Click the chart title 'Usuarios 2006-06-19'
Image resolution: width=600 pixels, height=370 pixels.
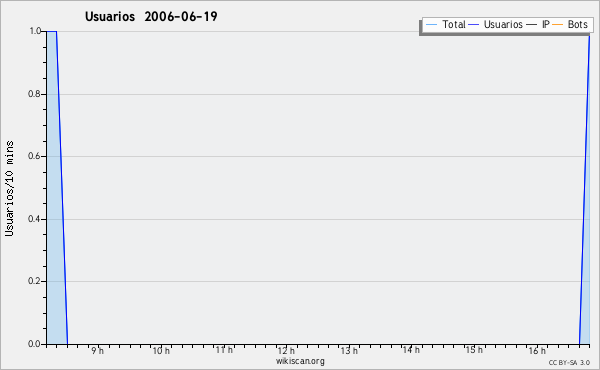click(x=151, y=16)
